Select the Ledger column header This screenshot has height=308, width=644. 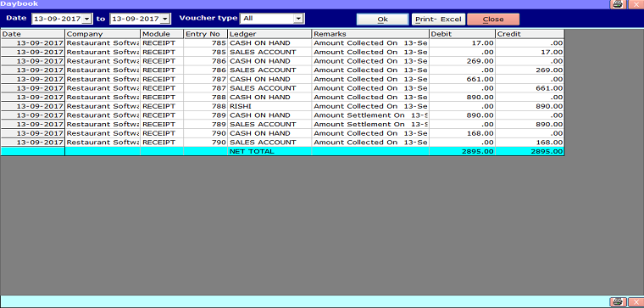(269, 34)
